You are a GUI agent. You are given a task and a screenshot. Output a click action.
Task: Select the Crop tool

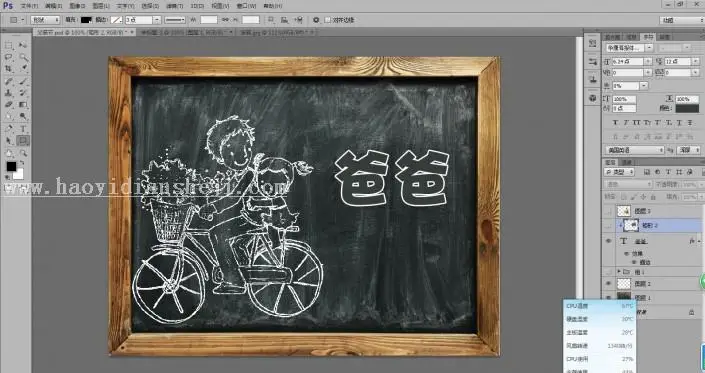point(9,69)
